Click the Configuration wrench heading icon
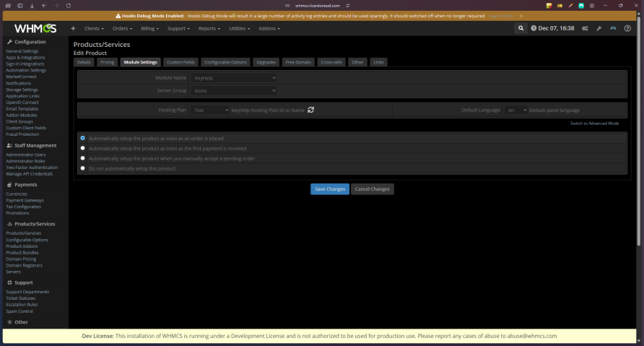Image resolution: width=644 pixels, height=346 pixels. (9, 42)
